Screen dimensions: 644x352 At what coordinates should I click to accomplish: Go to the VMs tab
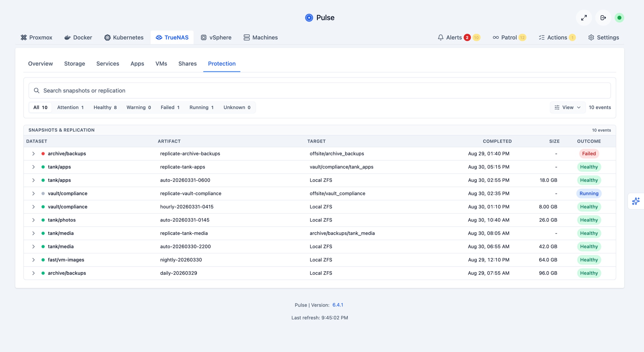161,64
